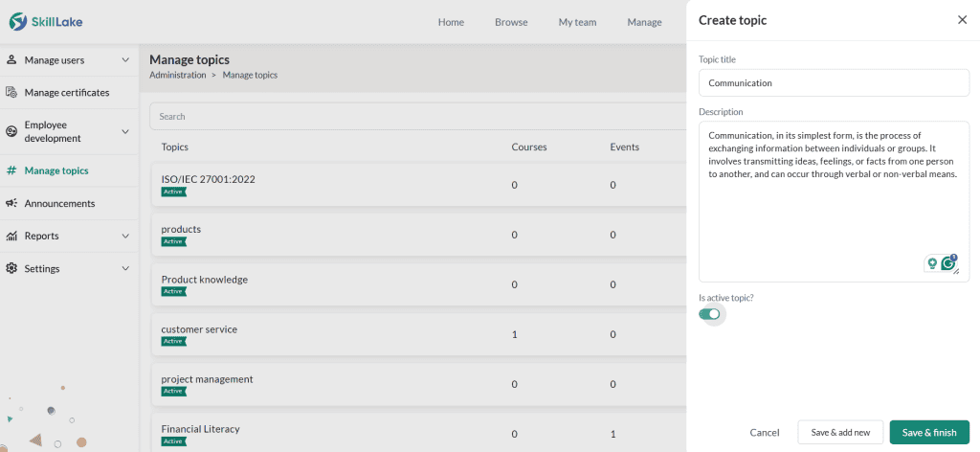The height and width of the screenshot is (452, 980).
Task: Open Manage in top navigation
Action: 644,22
